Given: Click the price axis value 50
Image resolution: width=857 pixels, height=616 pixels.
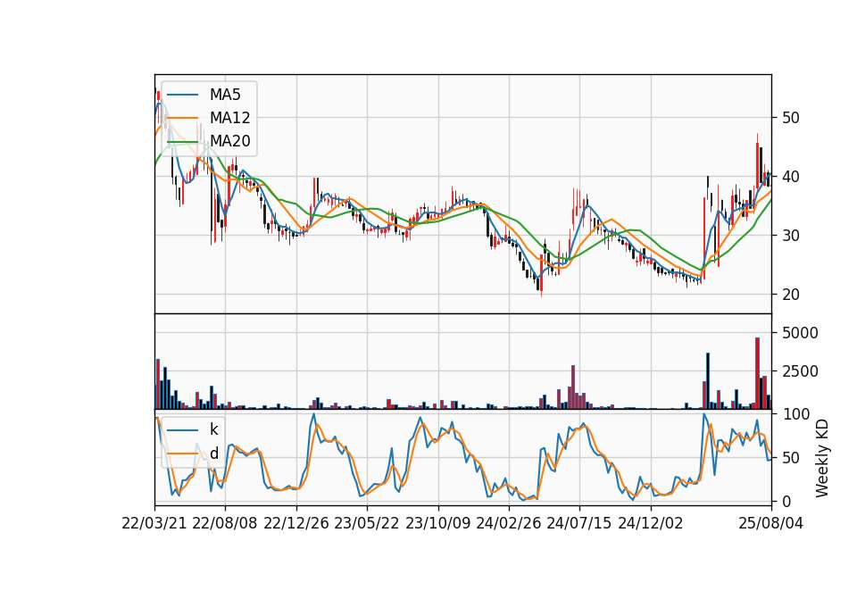Looking at the screenshot, I should 790,118.
